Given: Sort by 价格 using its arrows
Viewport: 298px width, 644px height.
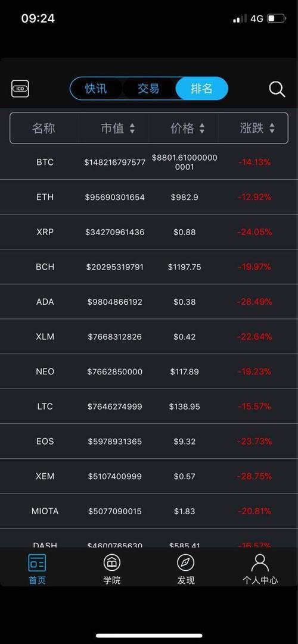Looking at the screenshot, I should click(x=202, y=129).
